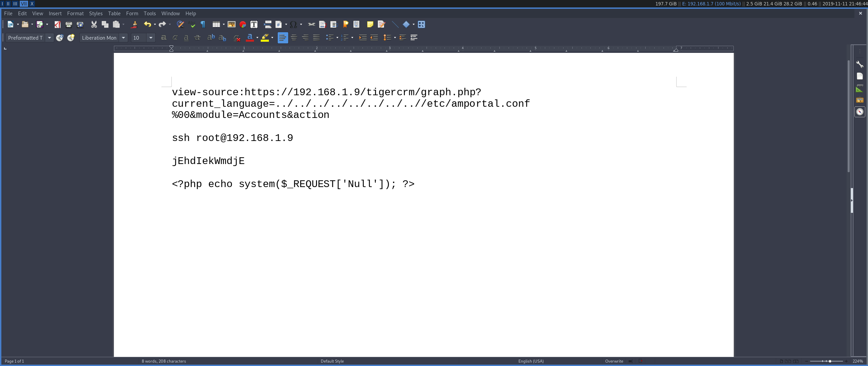Click the Copy icon
Image resolution: width=868 pixels, height=366 pixels.
click(105, 24)
